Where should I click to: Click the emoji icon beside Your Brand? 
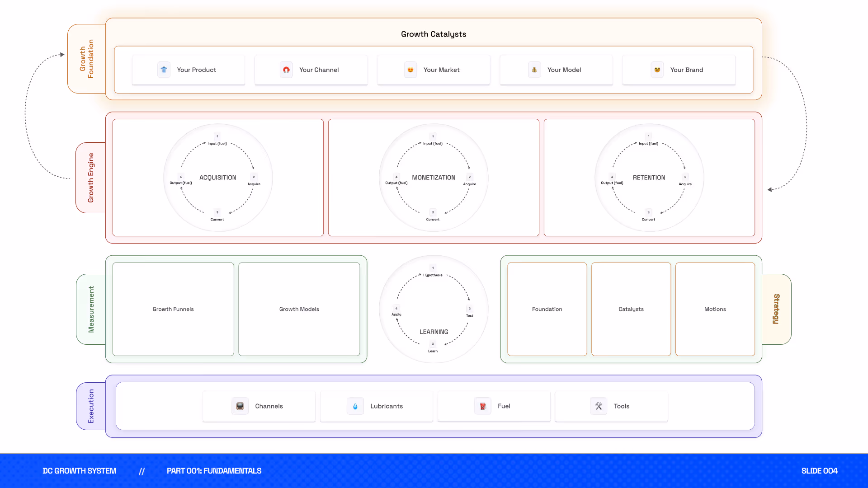tap(657, 70)
